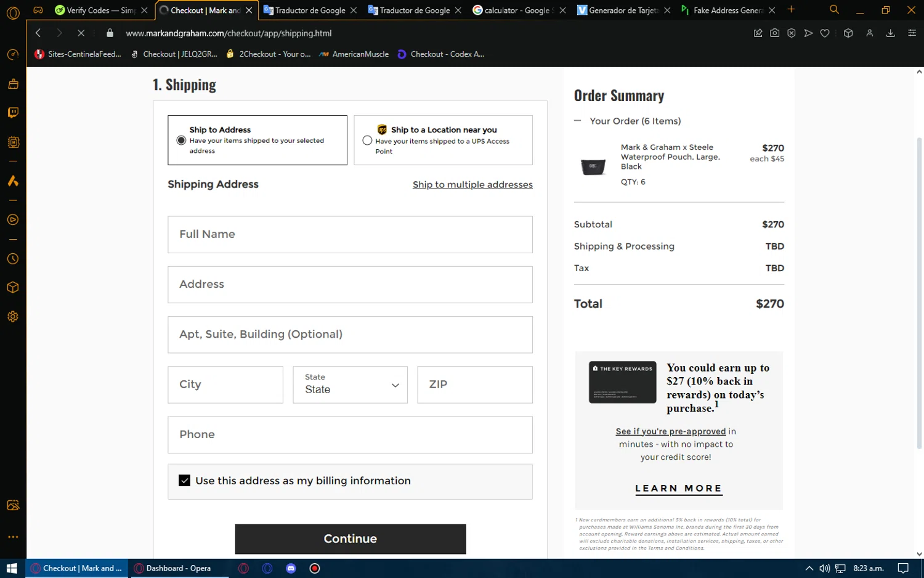Open the GX Corner gamepad icon
The image size is (924, 578).
pos(38,10)
